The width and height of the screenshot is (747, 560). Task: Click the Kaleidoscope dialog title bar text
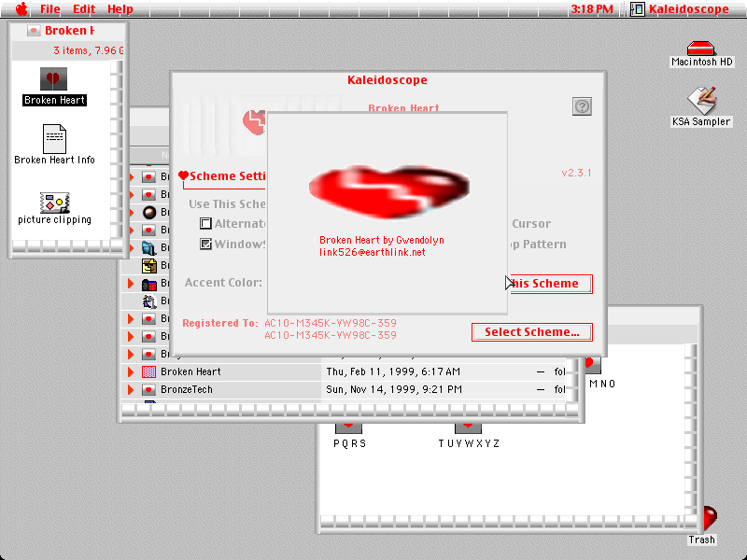tap(388, 80)
